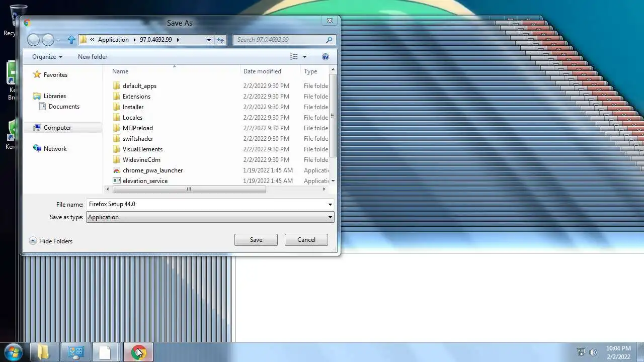
Task: Click the Cancel button
Action: tap(306, 240)
